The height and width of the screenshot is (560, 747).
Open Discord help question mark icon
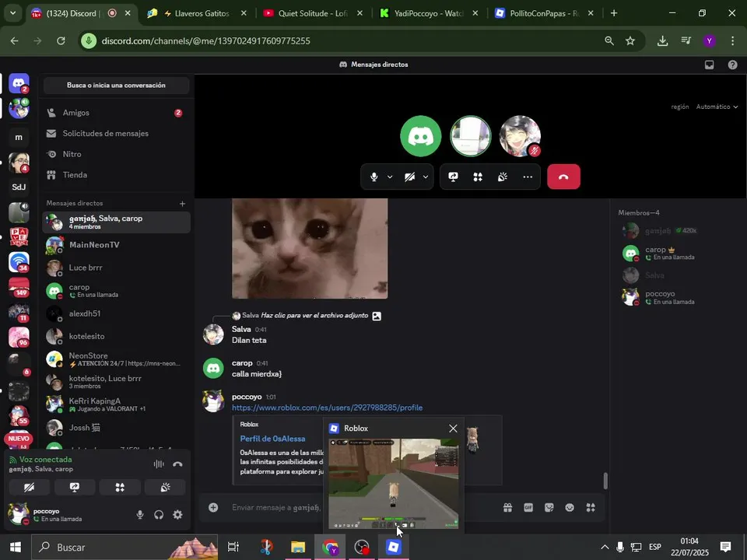[x=733, y=65]
